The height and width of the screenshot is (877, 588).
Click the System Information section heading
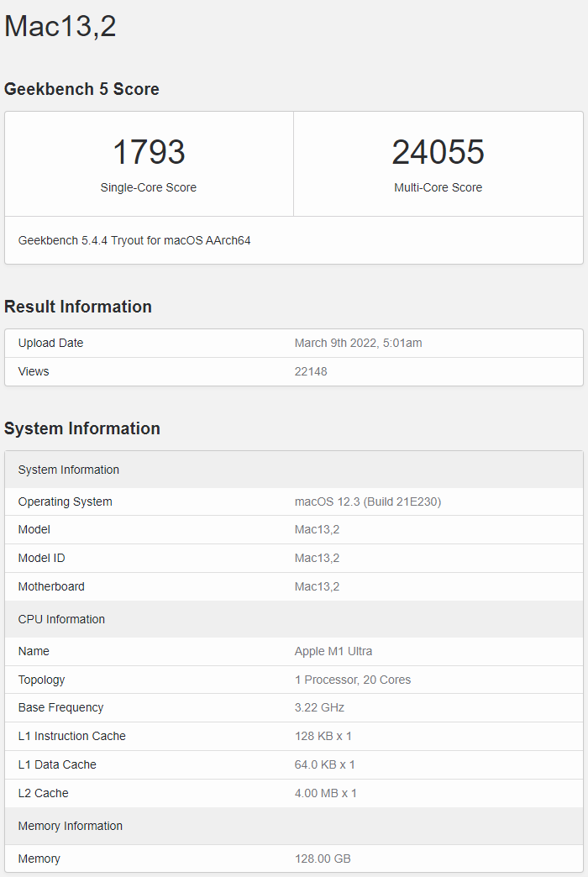point(82,428)
